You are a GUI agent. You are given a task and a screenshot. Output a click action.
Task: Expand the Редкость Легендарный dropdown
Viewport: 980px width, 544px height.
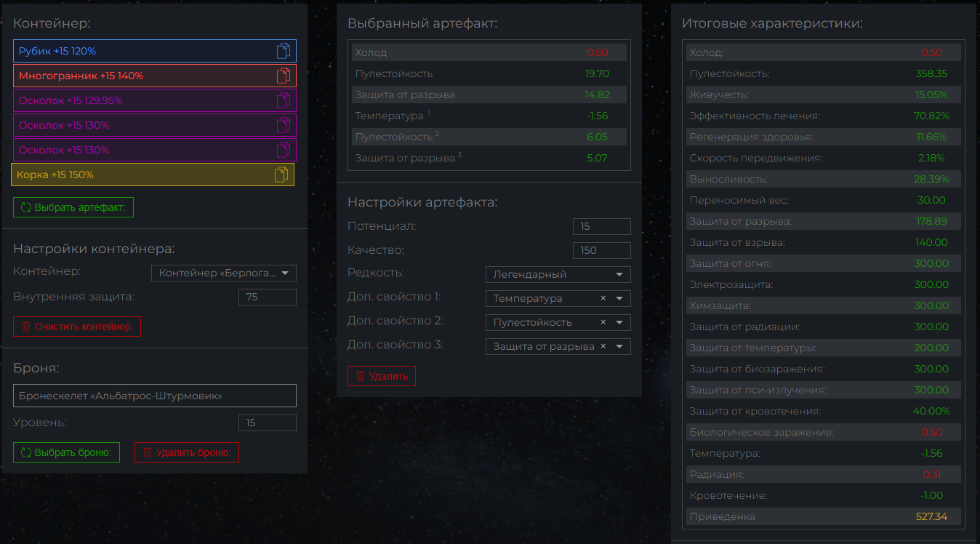click(619, 274)
